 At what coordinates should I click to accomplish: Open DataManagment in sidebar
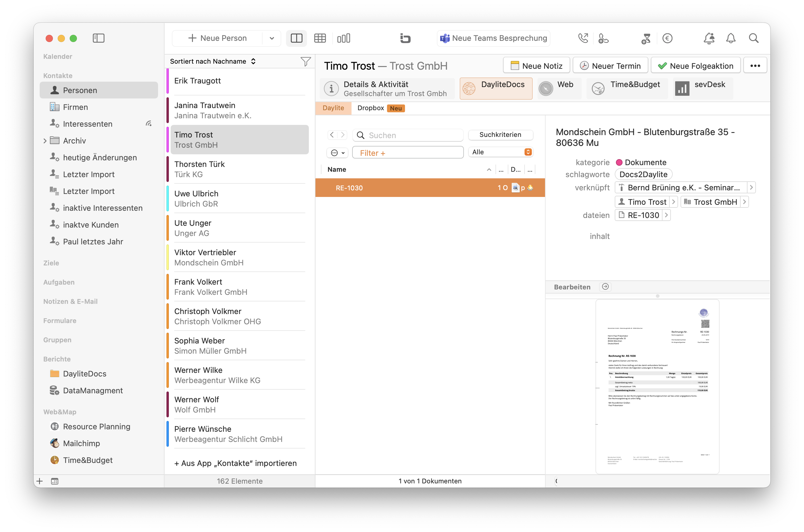point(99,391)
